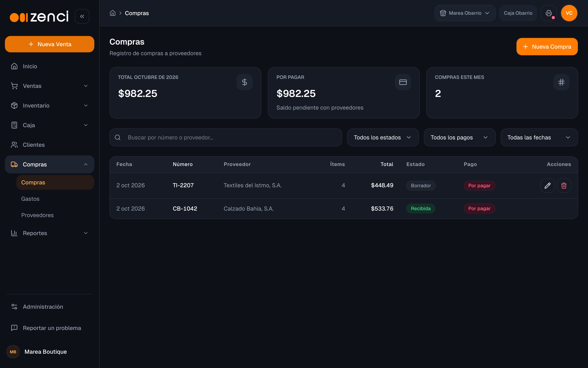Expand the Inventario menu

click(50, 105)
